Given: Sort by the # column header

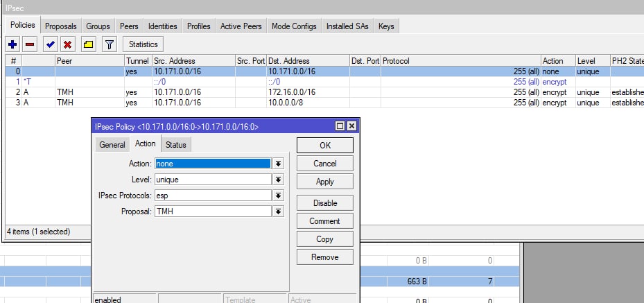Looking at the screenshot, I should click(14, 61).
